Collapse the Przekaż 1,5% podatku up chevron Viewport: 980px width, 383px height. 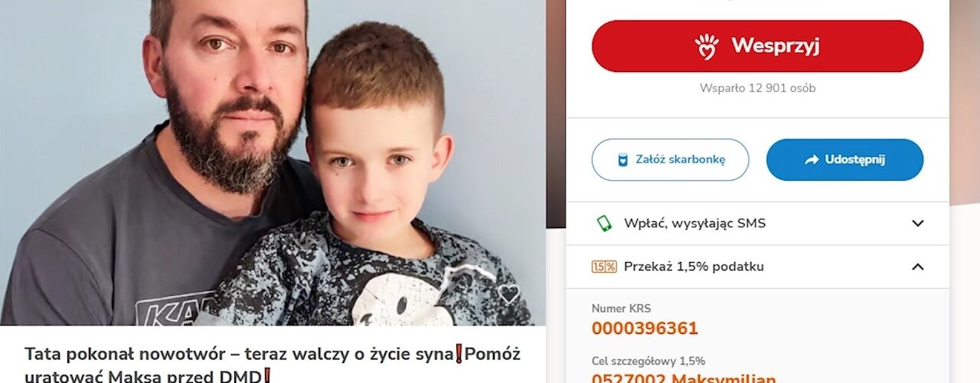pyautogui.click(x=917, y=267)
